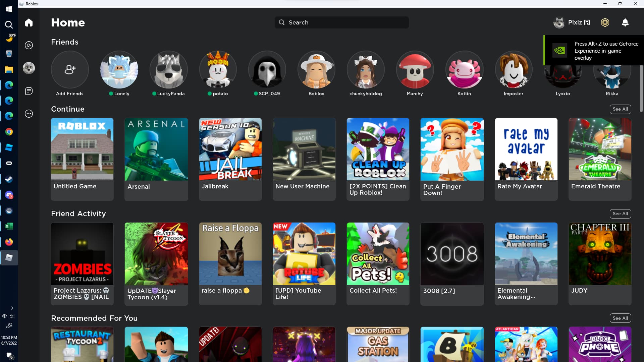Screen dimensions: 644x362
Task: Open the Discover play icon in the sidebar
Action: (29, 45)
